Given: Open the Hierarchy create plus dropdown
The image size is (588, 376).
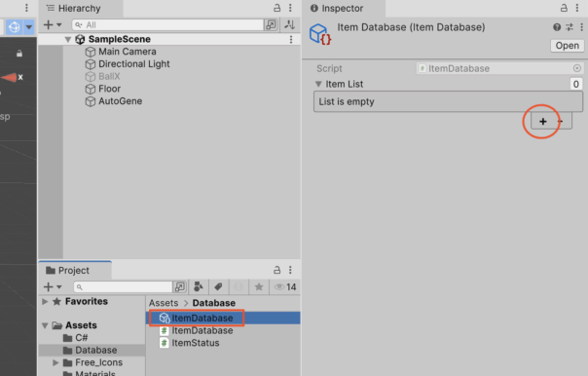Looking at the screenshot, I should tap(53, 25).
